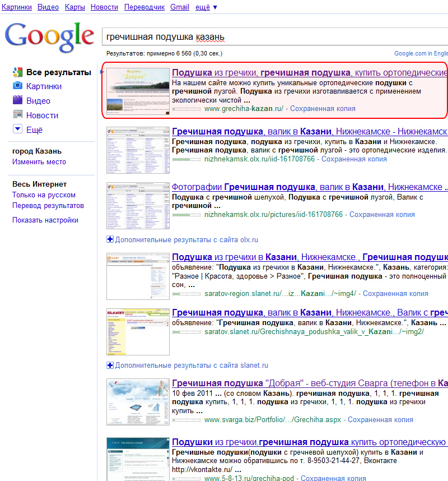Expand additional results from slanet.ru plus icon
Image resolution: width=448 pixels, height=481 pixels.
pyautogui.click(x=110, y=365)
